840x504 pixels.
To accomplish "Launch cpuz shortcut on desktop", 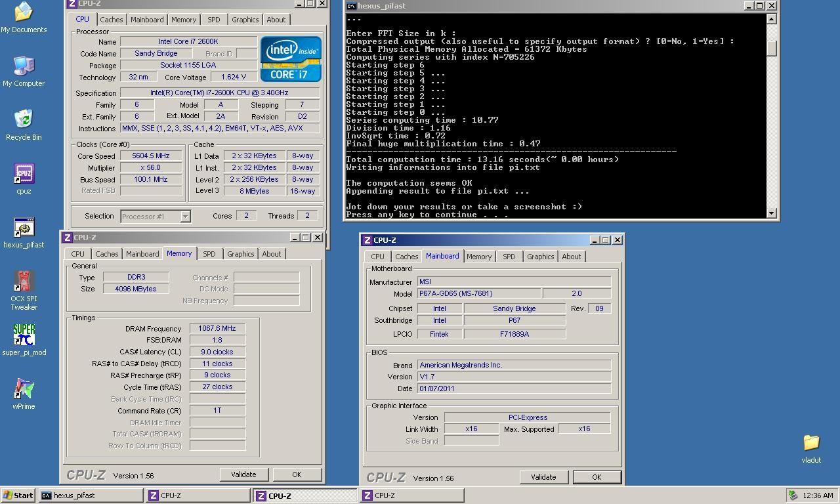I will (24, 179).
